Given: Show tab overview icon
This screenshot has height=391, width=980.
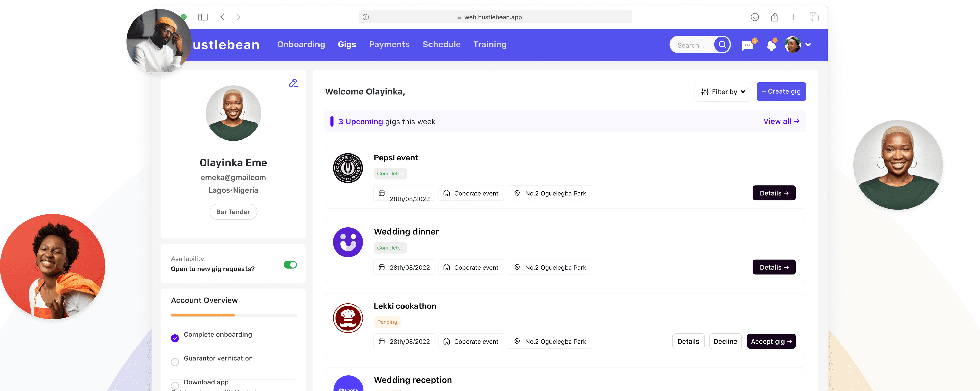Looking at the screenshot, I should coord(814,17).
